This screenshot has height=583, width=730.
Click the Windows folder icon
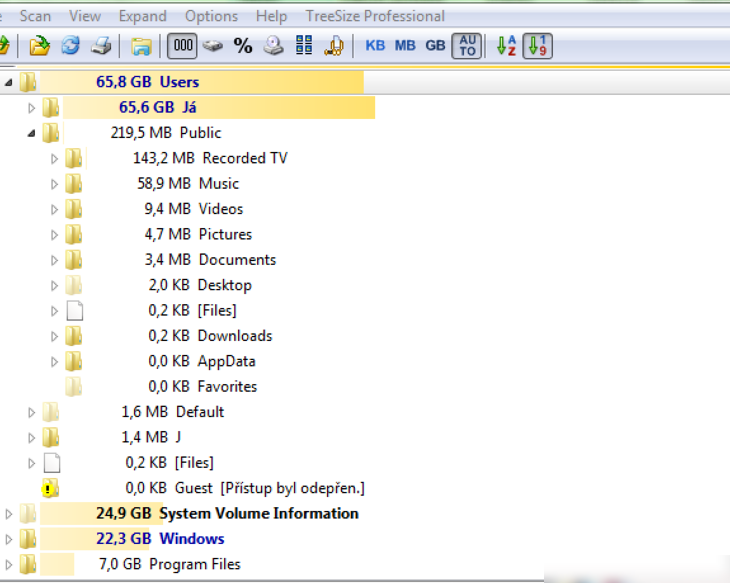point(28,539)
